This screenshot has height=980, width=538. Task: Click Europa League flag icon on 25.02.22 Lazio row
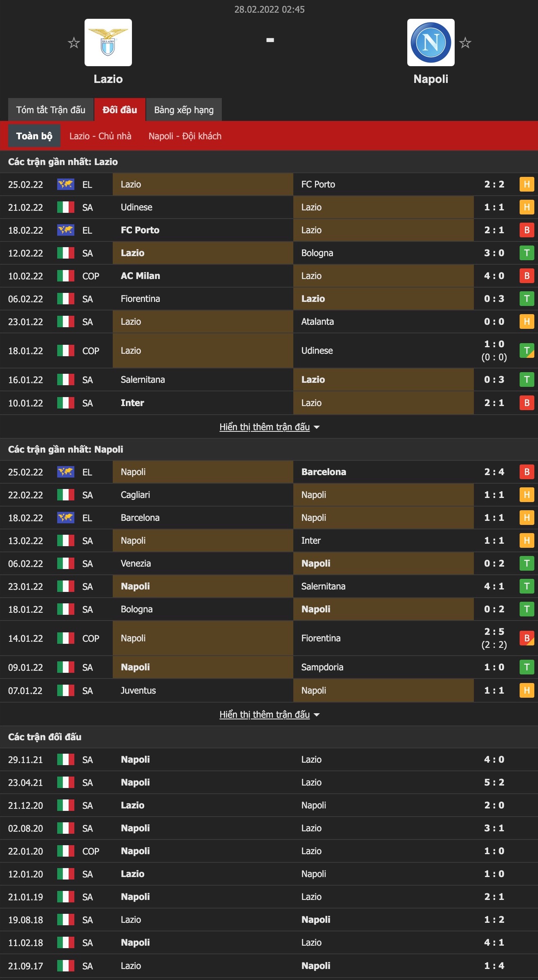(x=66, y=184)
